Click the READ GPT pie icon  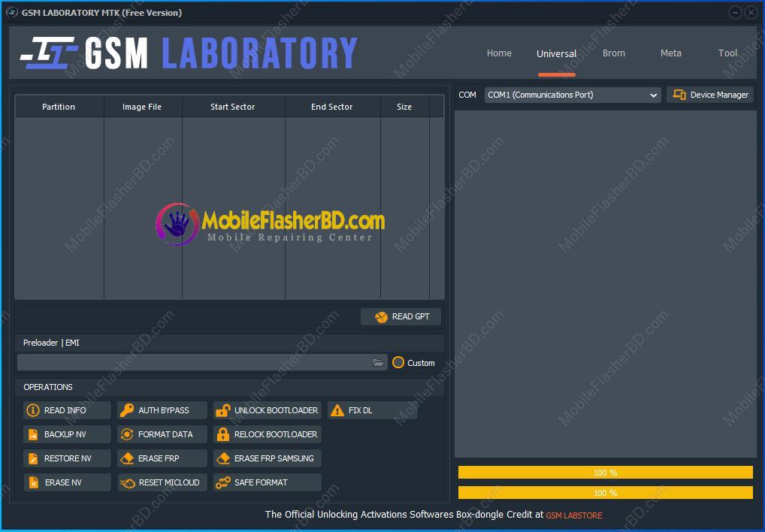point(381,317)
